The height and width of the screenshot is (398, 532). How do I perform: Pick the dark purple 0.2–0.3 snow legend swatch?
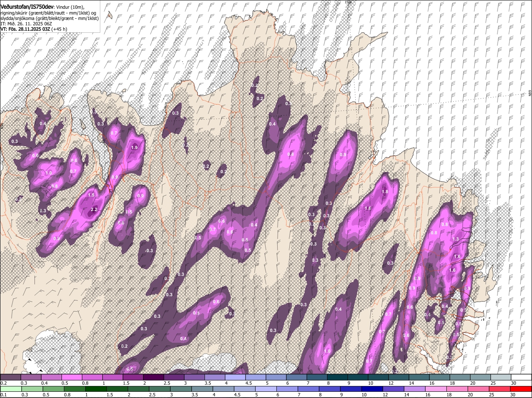click(10, 377)
